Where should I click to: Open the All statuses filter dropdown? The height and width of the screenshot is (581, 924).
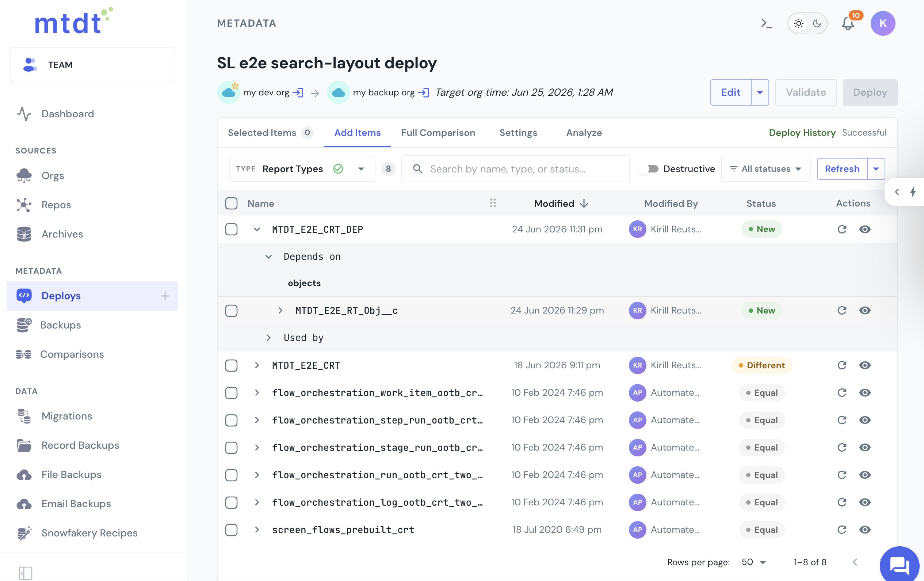tap(765, 169)
